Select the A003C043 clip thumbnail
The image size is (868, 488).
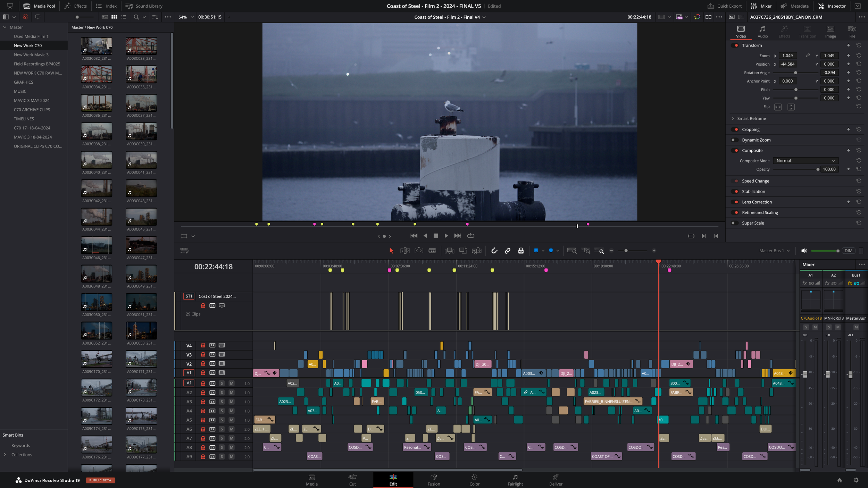click(141, 188)
